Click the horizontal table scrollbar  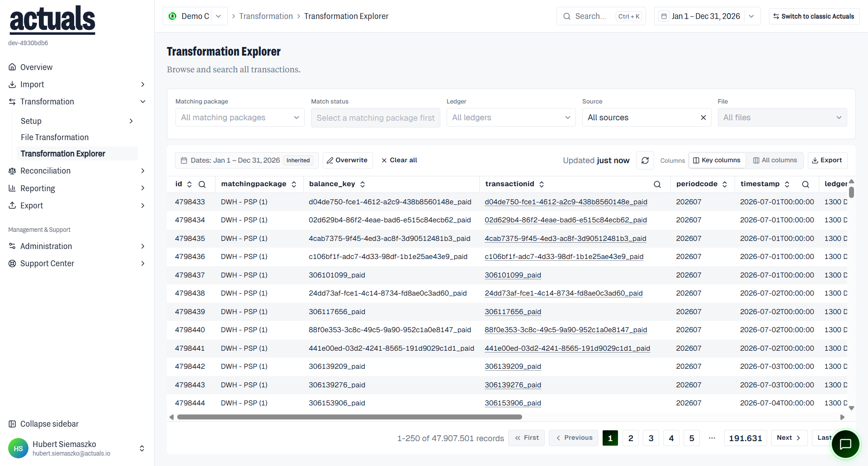(349, 417)
